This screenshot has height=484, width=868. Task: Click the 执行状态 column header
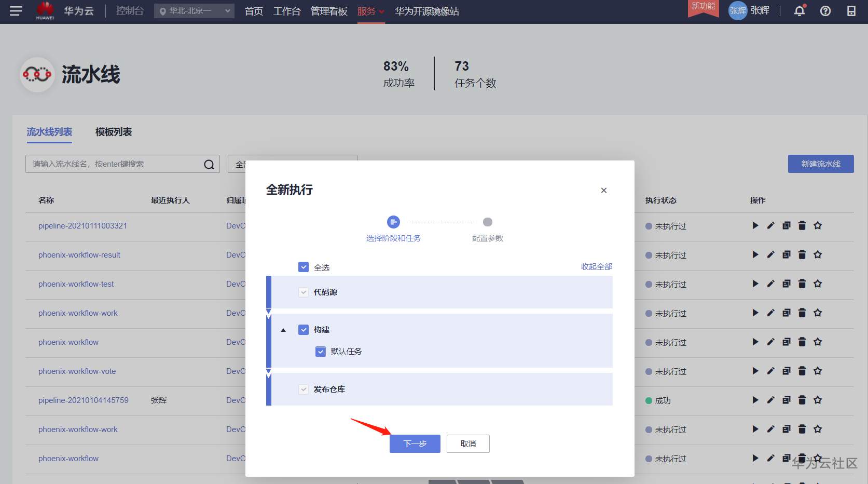(x=661, y=200)
